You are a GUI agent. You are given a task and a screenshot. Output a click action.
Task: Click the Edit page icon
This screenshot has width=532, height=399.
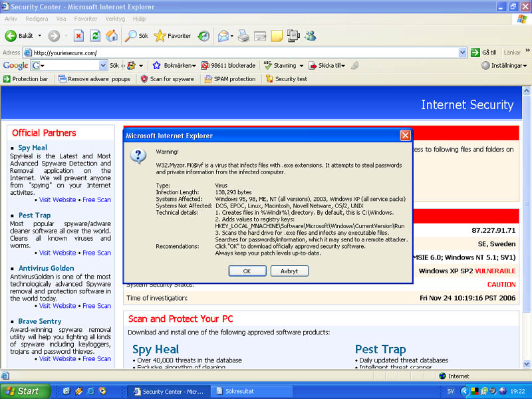(260, 36)
